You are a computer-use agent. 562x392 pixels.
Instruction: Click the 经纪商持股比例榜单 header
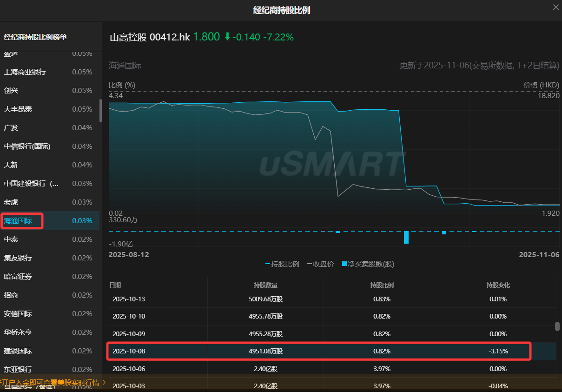coord(35,37)
